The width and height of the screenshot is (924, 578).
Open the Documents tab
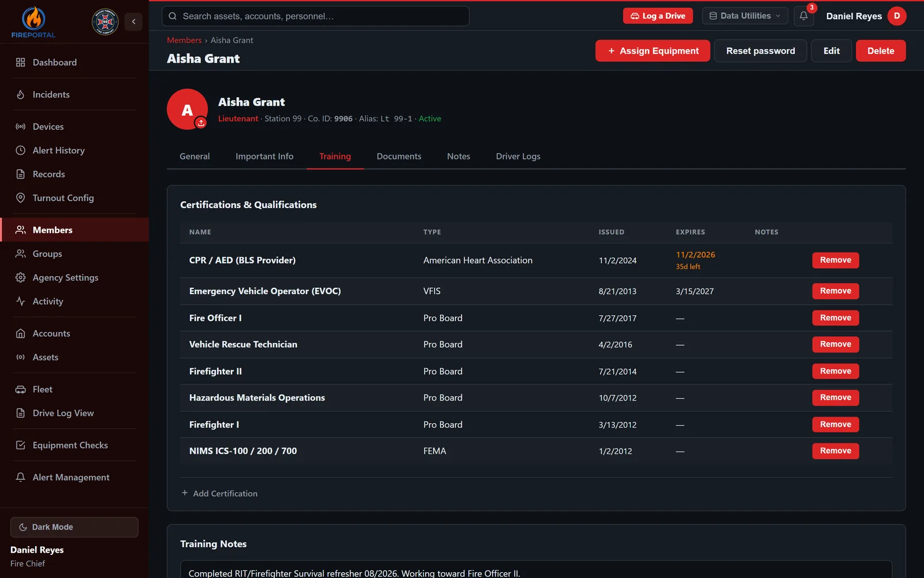pos(399,157)
